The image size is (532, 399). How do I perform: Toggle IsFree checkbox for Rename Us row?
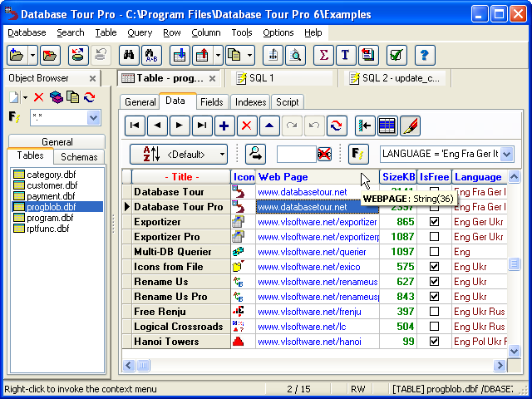click(x=434, y=282)
